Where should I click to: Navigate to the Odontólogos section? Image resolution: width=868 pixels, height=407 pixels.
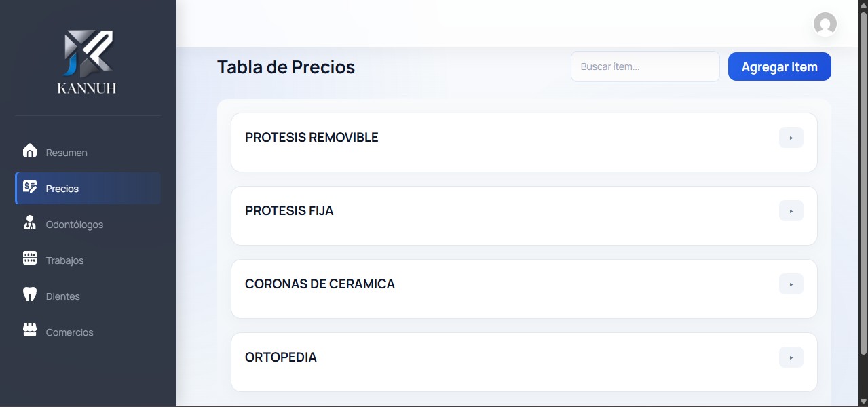pyautogui.click(x=74, y=224)
